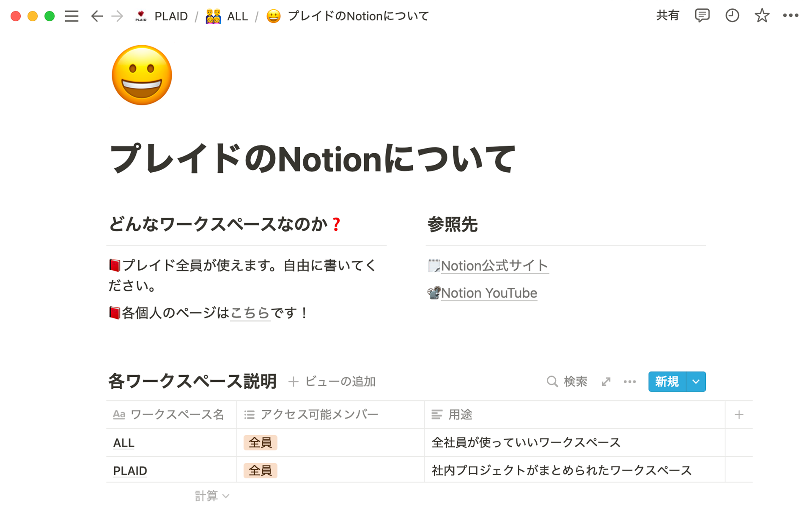Open table view options (three dots)
The height and width of the screenshot is (508, 812).
pos(630,381)
